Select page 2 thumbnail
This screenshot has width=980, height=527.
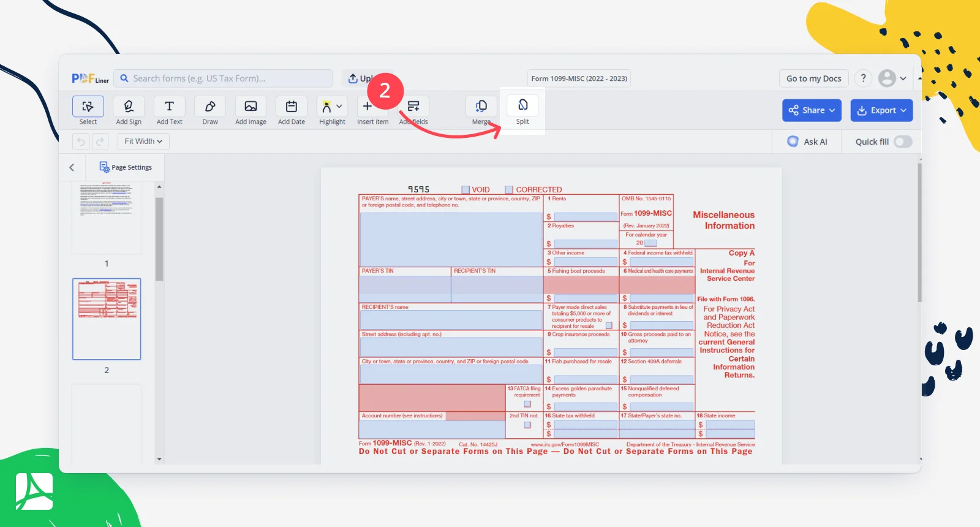pos(107,319)
